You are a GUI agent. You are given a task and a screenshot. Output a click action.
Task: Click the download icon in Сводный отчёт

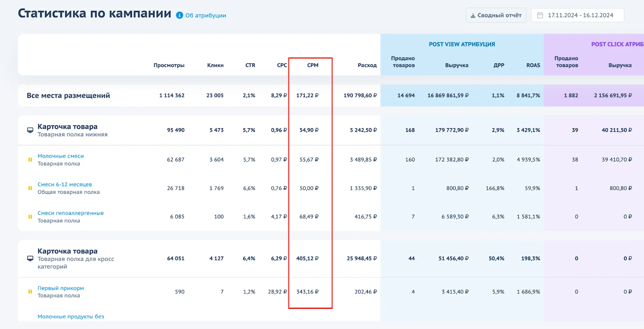(x=473, y=15)
